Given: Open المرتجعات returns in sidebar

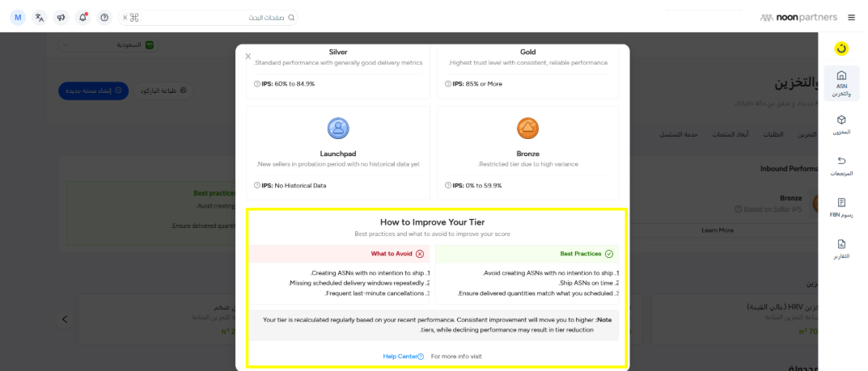Looking at the screenshot, I should 841,166.
